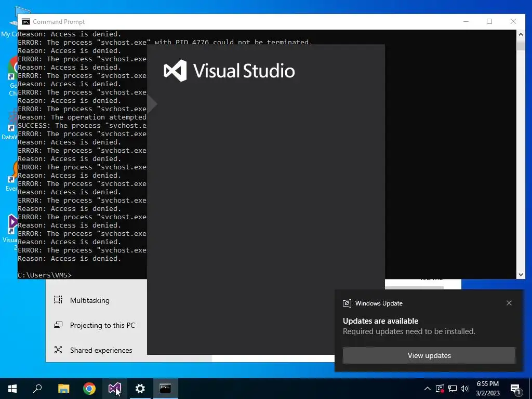Close the Command Prompt window
This screenshot has width=532, height=399.
pos(513,21)
